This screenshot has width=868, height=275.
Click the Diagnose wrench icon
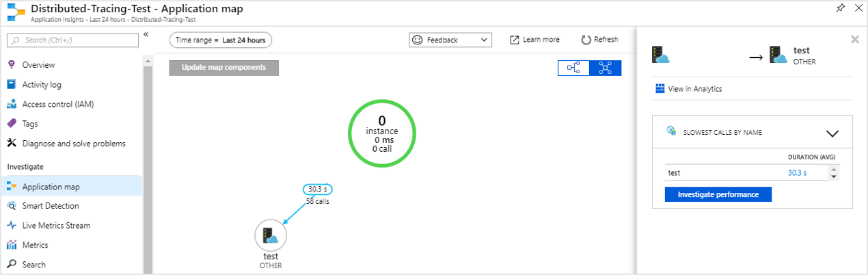[x=11, y=144]
